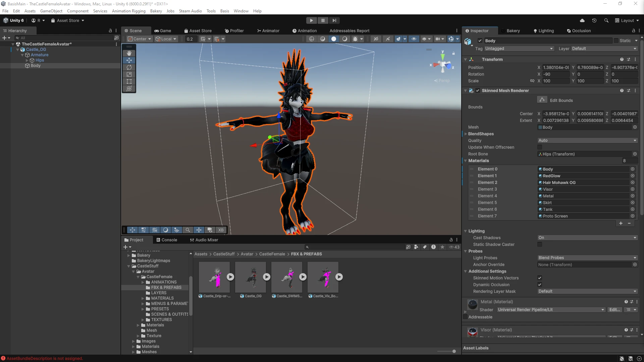Switch to the Animator tab
The height and width of the screenshot is (362, 644).
point(268,31)
